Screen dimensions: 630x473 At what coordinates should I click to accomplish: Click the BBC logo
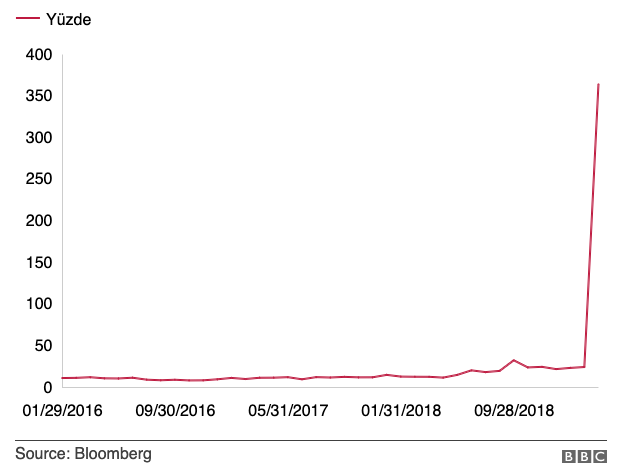pyautogui.click(x=585, y=456)
